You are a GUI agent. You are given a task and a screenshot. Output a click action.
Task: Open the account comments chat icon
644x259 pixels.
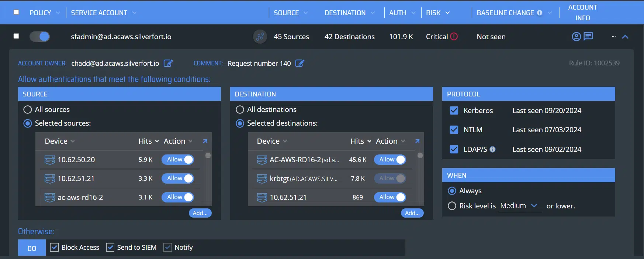coord(588,36)
